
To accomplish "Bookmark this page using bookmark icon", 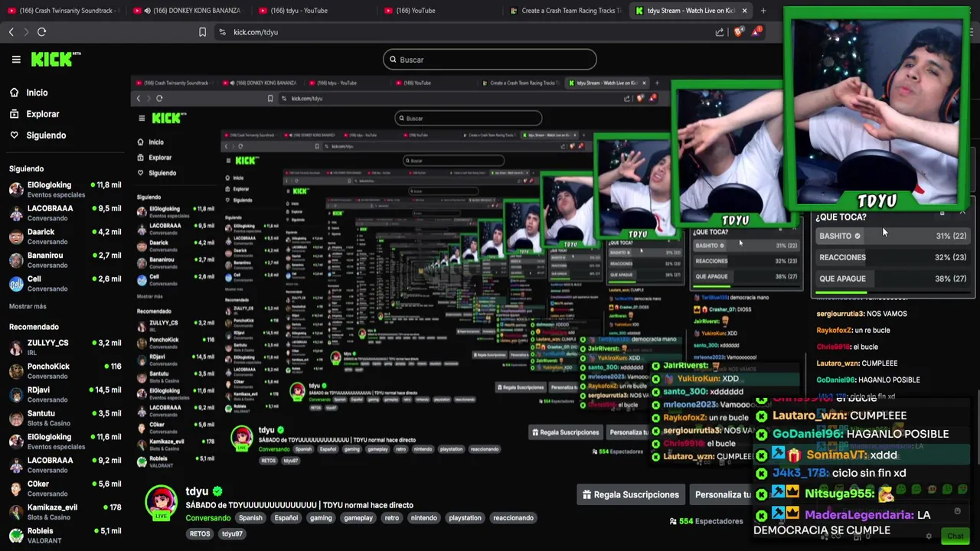I will coord(202,32).
